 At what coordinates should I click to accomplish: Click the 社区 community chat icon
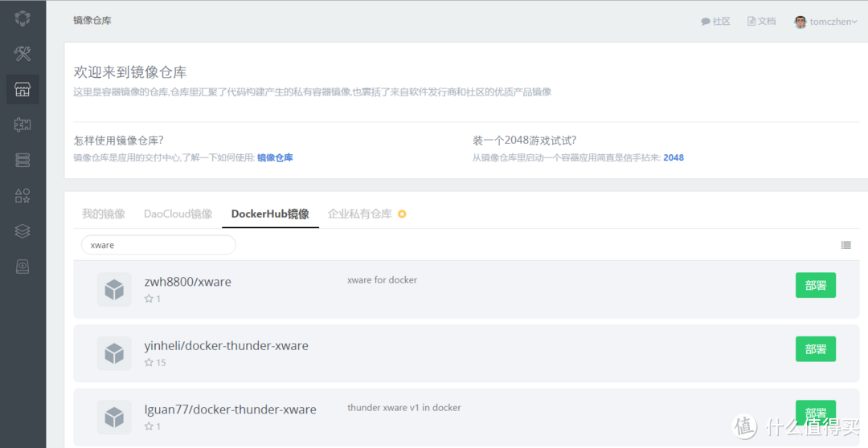pos(706,22)
